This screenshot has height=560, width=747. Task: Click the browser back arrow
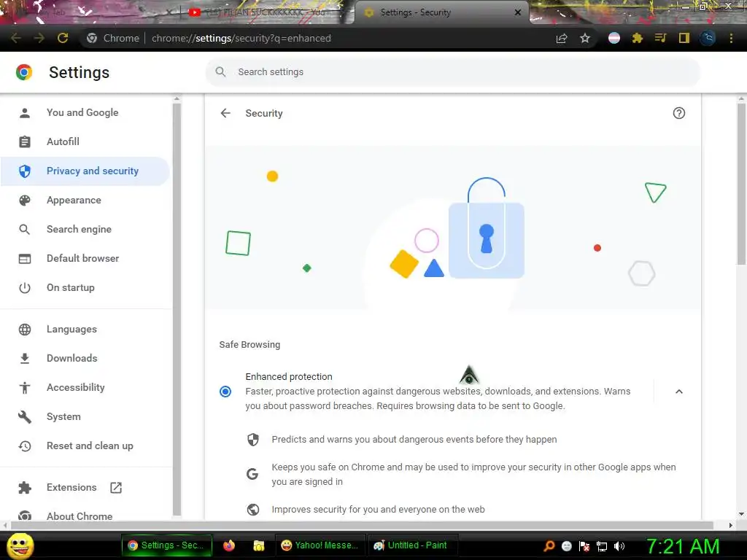[x=16, y=38]
